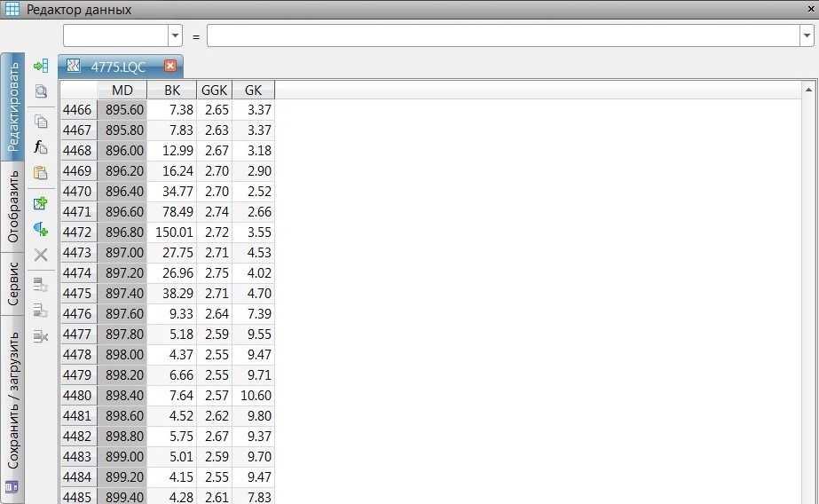819x504 pixels.
Task: Click the first insert-row icon below separator
Action: (41, 285)
